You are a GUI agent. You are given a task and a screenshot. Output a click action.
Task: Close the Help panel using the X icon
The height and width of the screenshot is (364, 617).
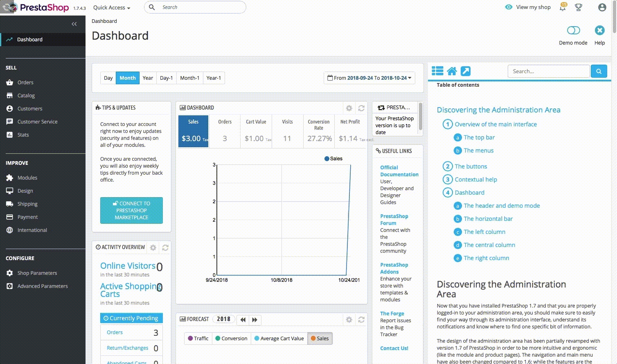click(x=599, y=30)
